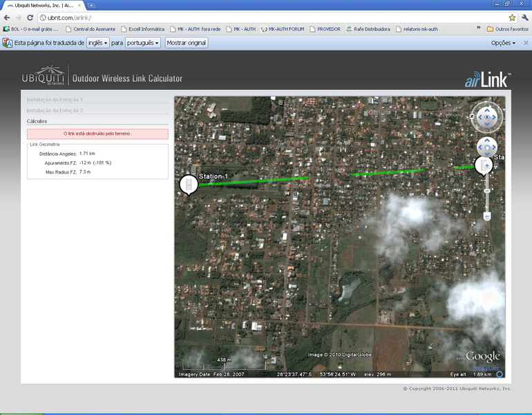Click the Link Geometria group heading
Viewport: 532px width, 415px height.
click(x=44, y=145)
